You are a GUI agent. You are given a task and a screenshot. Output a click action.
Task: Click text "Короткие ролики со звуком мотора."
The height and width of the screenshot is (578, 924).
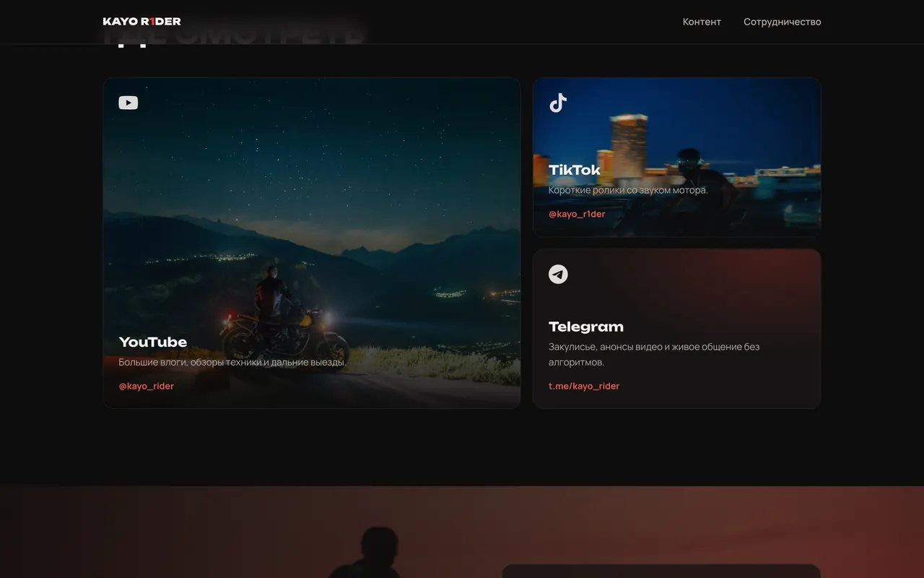point(628,190)
